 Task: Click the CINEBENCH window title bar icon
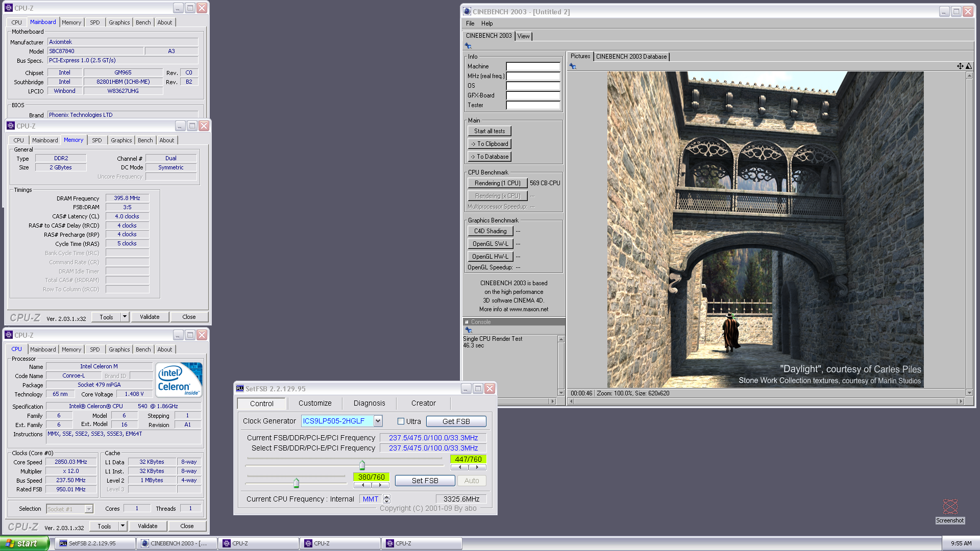tap(467, 11)
